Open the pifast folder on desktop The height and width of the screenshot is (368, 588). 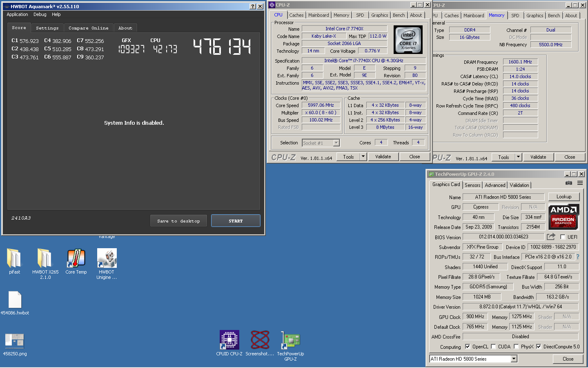14,261
